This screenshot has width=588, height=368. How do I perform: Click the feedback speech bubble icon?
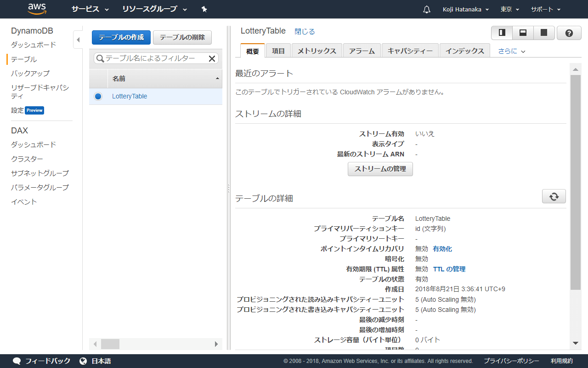pyautogui.click(x=17, y=361)
